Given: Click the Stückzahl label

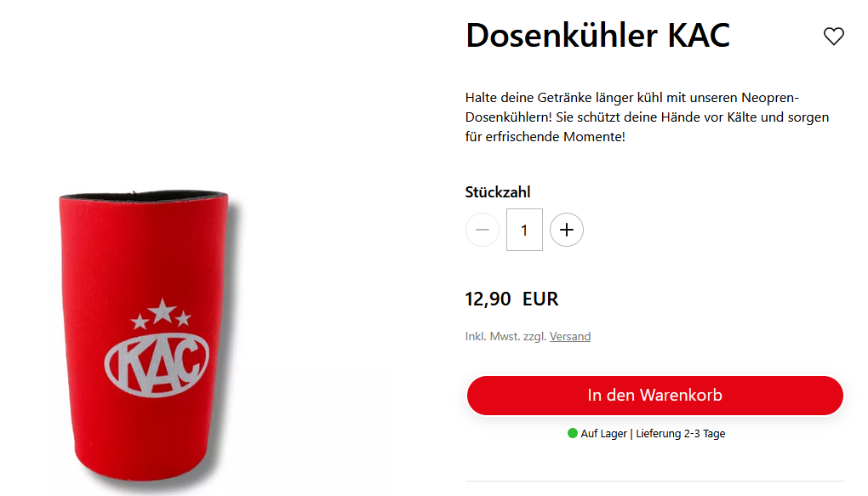Looking at the screenshot, I should [x=498, y=192].
